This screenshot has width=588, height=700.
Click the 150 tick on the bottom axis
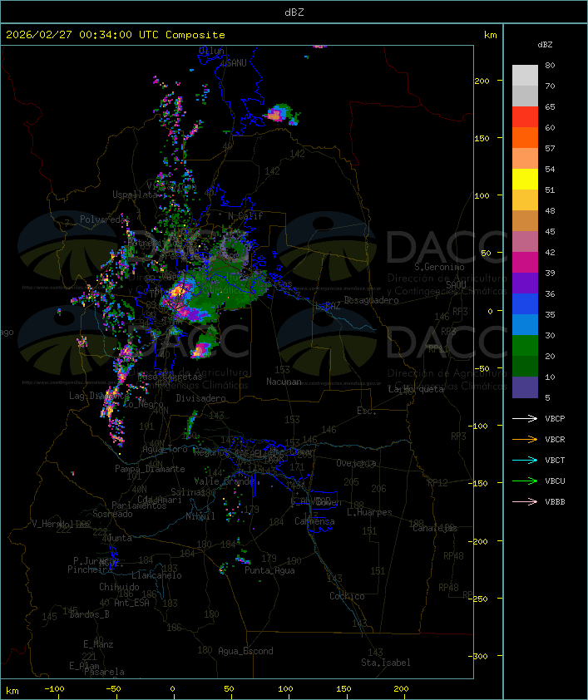(343, 689)
